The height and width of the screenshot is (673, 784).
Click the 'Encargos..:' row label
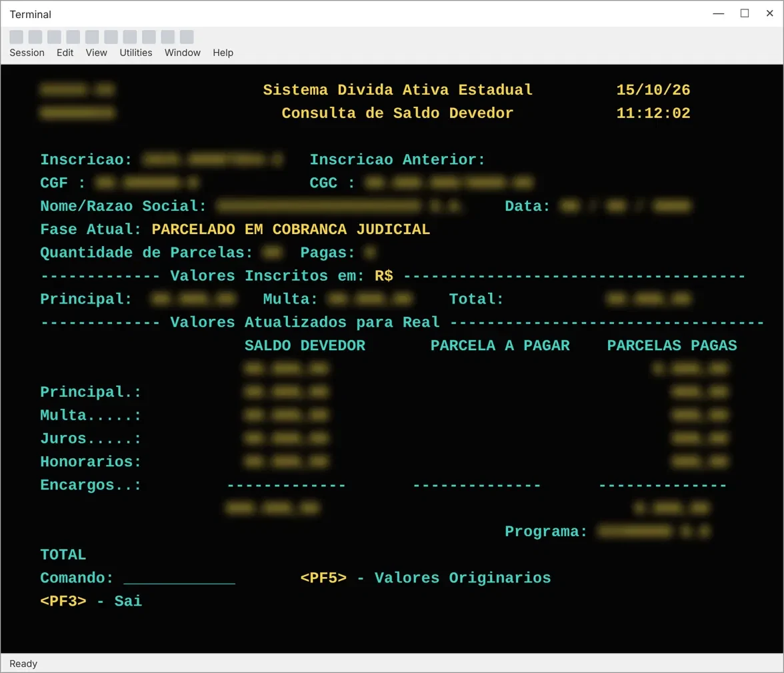(91, 485)
